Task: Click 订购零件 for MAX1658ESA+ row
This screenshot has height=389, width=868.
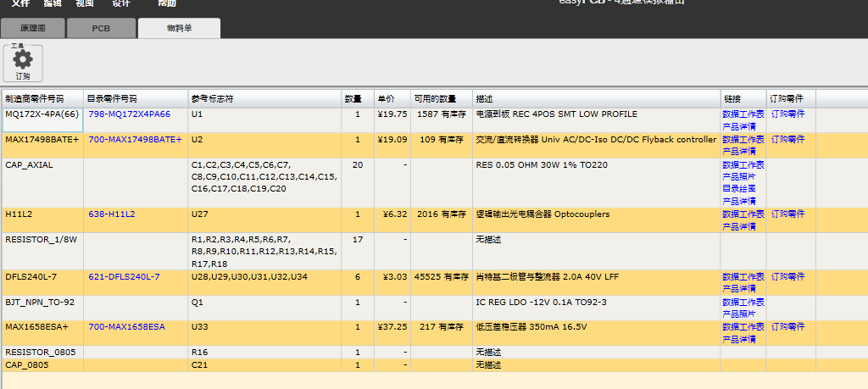Action: [x=787, y=327]
